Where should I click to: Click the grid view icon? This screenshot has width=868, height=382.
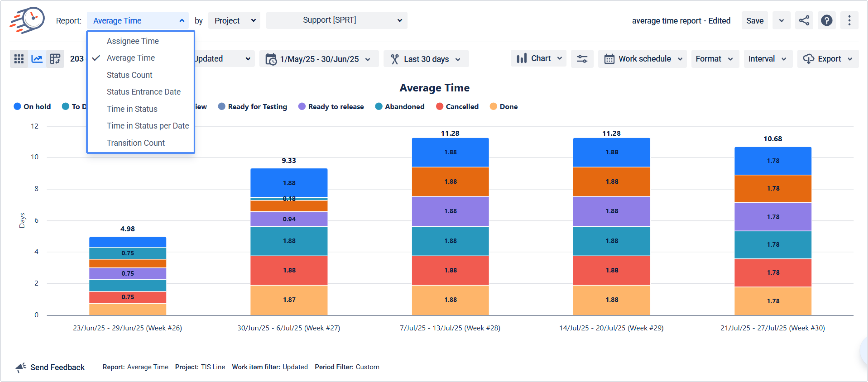click(x=19, y=59)
